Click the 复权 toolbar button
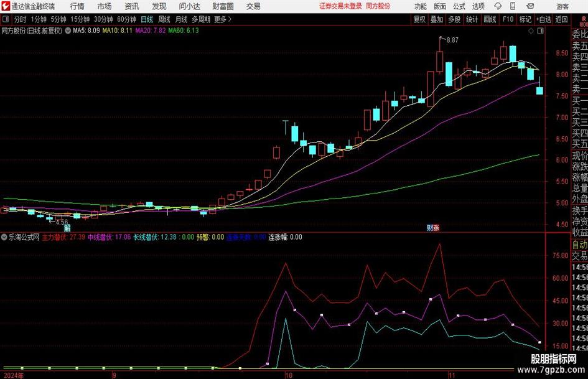This screenshot has height=379, width=588. 419,19
